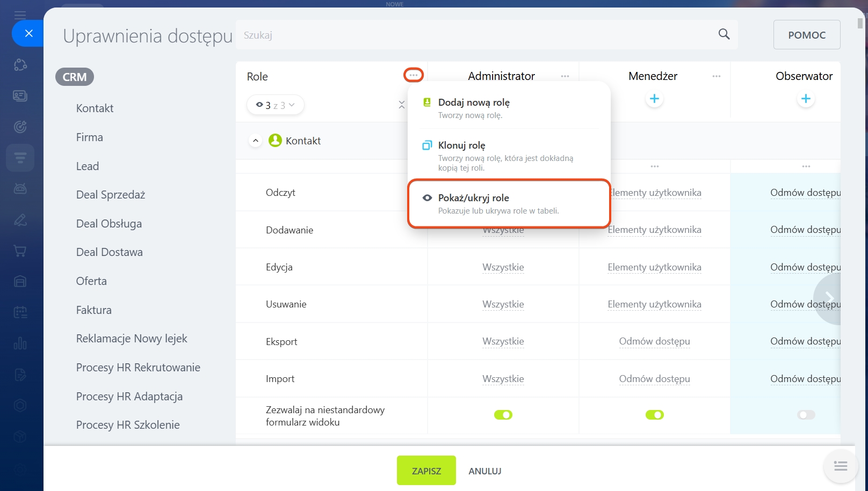Open the pen signature sidebar icon
Screen dimensions: 868x491
pyautogui.click(x=20, y=219)
